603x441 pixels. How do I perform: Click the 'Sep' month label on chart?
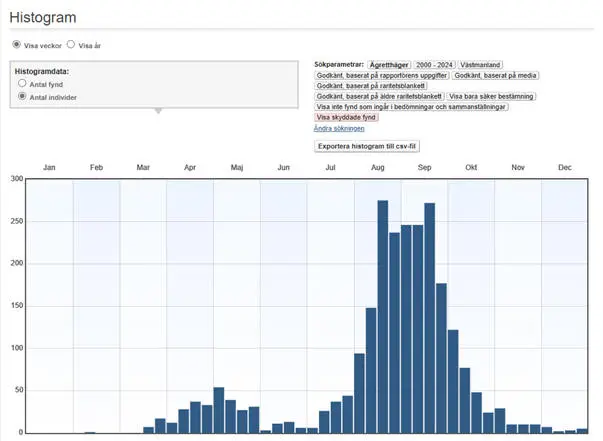point(424,167)
